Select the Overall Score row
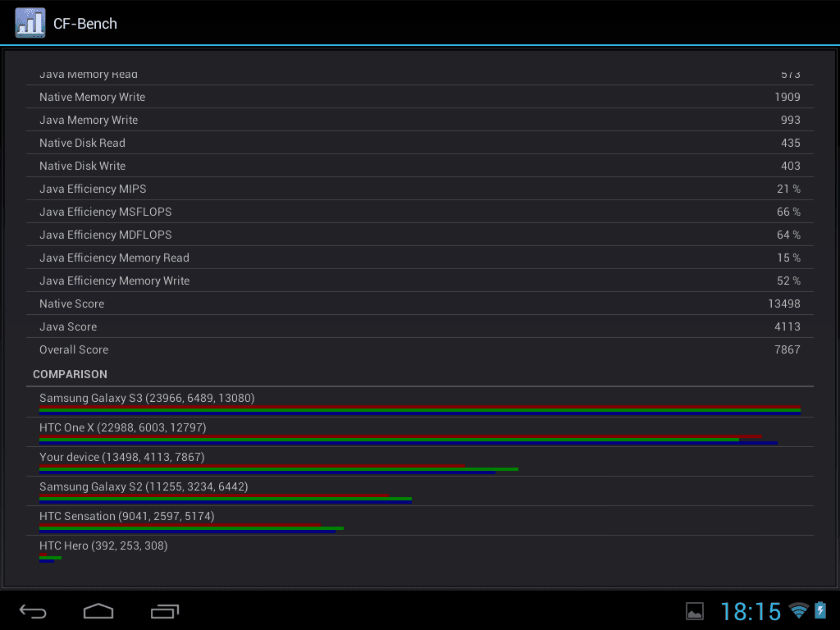The width and height of the screenshot is (840, 630). point(420,349)
